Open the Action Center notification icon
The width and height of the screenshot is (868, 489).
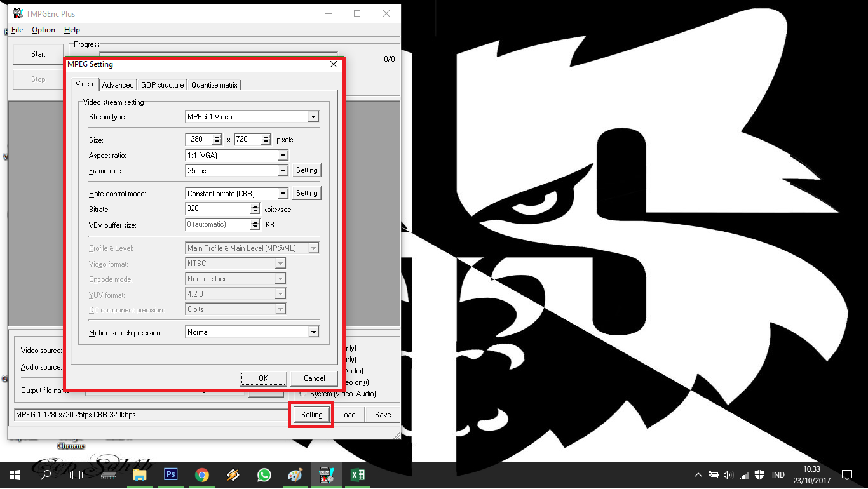[846, 474]
